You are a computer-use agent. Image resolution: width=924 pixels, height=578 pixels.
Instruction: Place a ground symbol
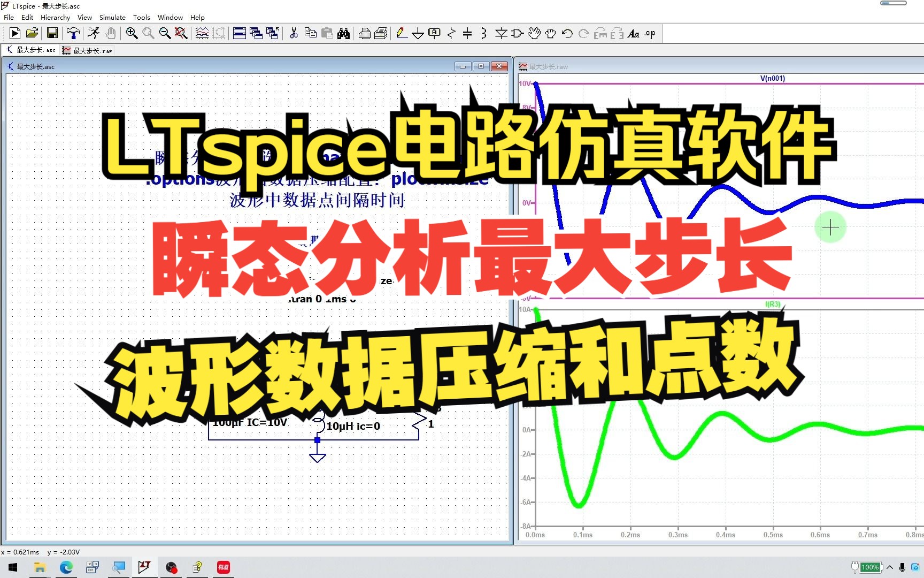(418, 33)
